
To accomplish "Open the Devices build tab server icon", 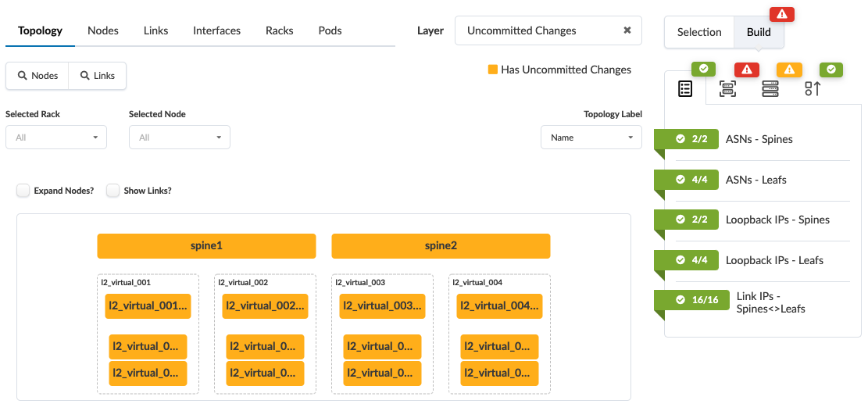I will coord(770,89).
